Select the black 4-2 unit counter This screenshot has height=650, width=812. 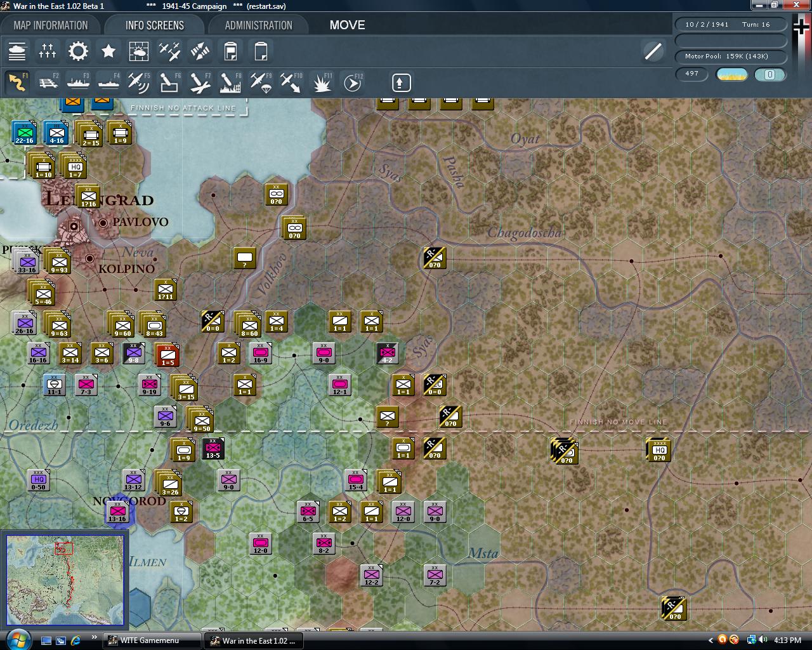point(388,354)
